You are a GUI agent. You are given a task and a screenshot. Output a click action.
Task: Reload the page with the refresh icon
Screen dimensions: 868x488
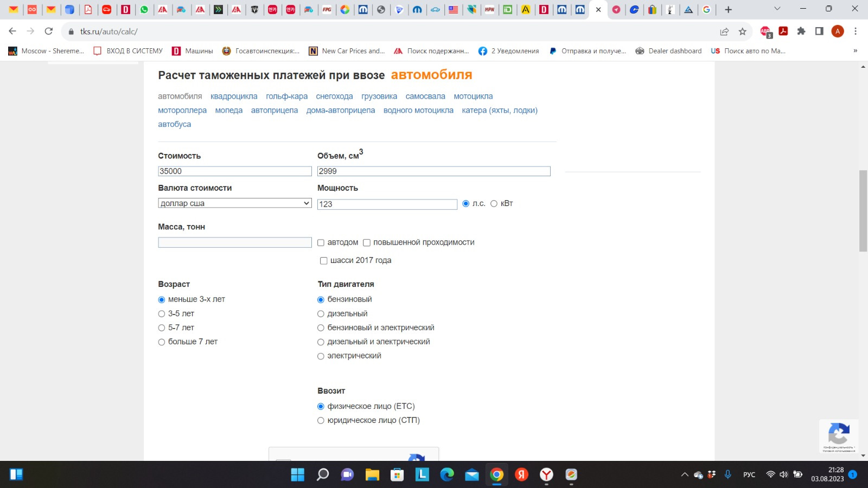pyautogui.click(x=49, y=31)
